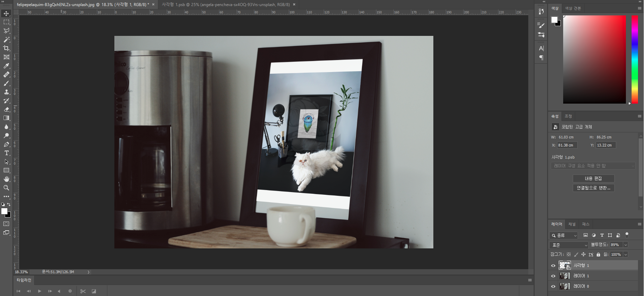Select the Gradient tool
Image resolution: width=644 pixels, height=296 pixels.
coord(6,118)
